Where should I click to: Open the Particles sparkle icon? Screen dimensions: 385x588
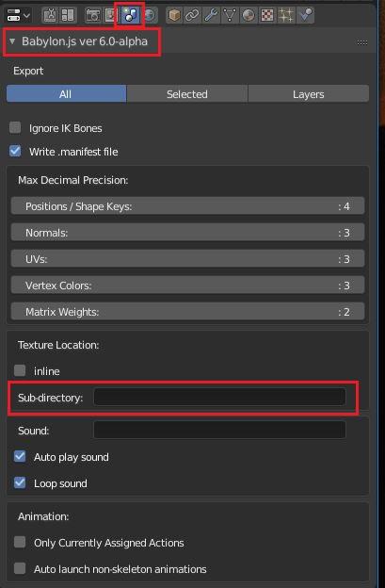(x=286, y=15)
